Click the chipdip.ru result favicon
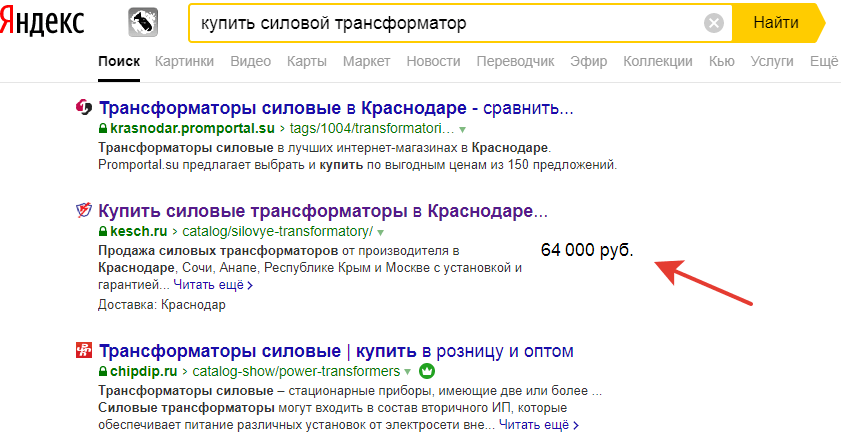841x436 pixels. pyautogui.click(x=84, y=351)
